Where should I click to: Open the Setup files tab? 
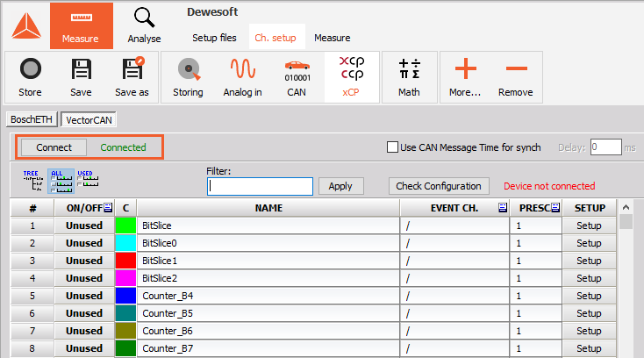coord(214,38)
